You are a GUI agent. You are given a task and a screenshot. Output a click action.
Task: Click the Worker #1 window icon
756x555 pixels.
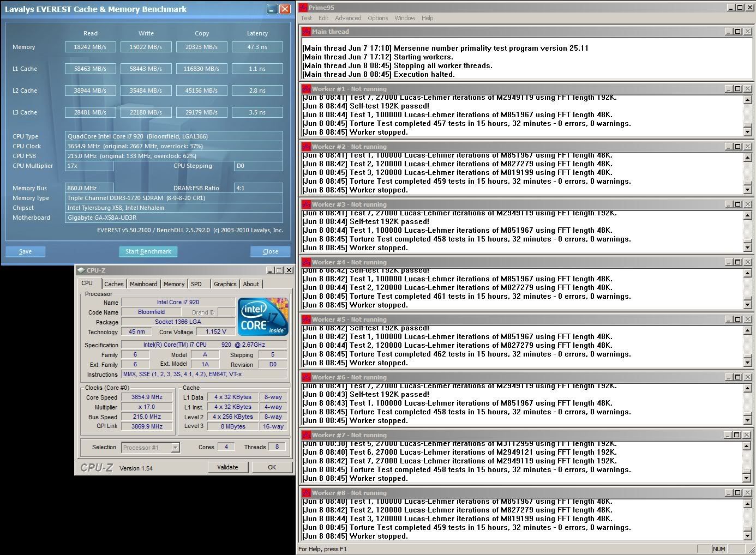(306, 89)
